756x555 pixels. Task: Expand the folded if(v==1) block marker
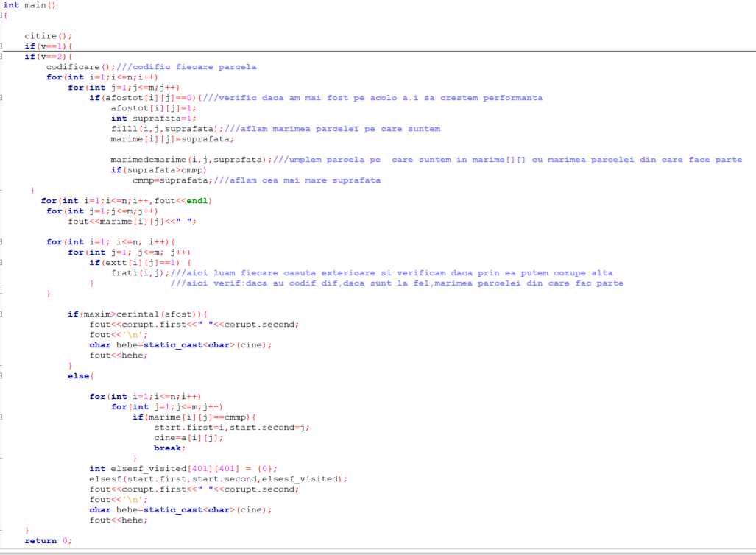click(x=1, y=46)
